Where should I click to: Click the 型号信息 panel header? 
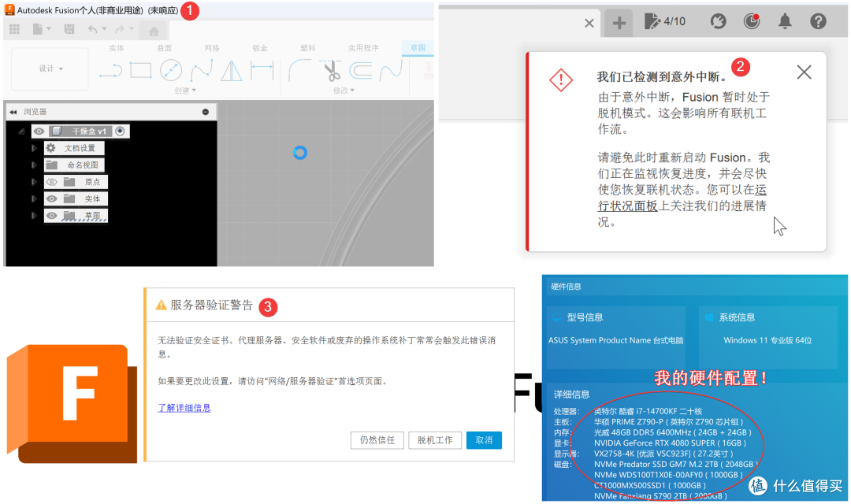click(x=585, y=317)
